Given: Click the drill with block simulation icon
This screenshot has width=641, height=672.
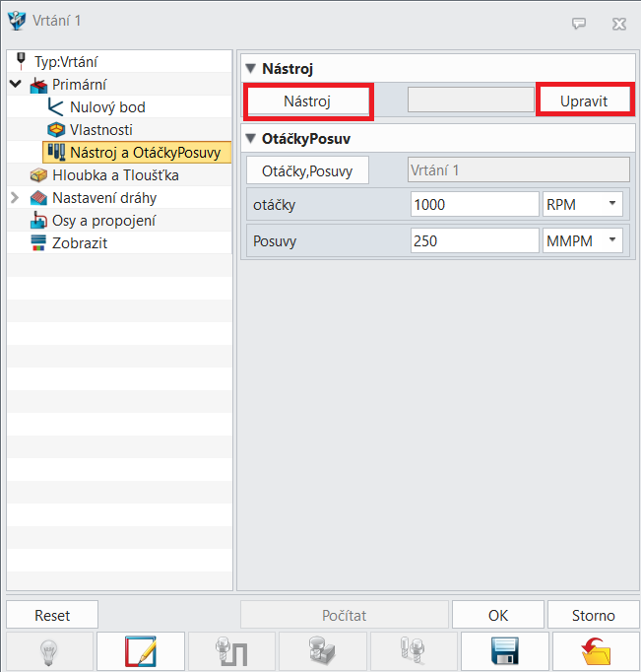Looking at the screenshot, I should click(x=322, y=651).
